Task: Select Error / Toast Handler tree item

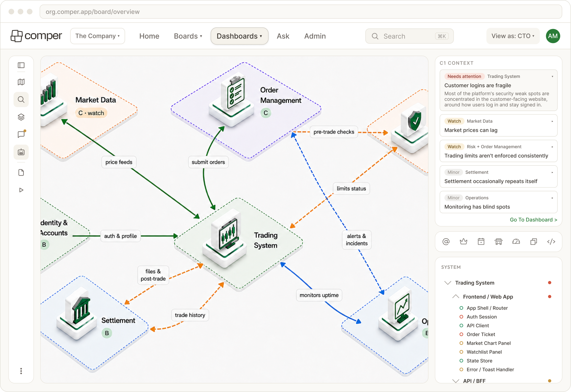Action: pyautogui.click(x=487, y=369)
